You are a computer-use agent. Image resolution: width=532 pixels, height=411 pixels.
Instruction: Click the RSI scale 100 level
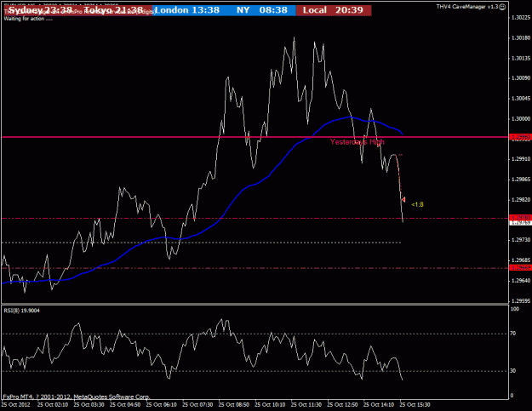515,309
